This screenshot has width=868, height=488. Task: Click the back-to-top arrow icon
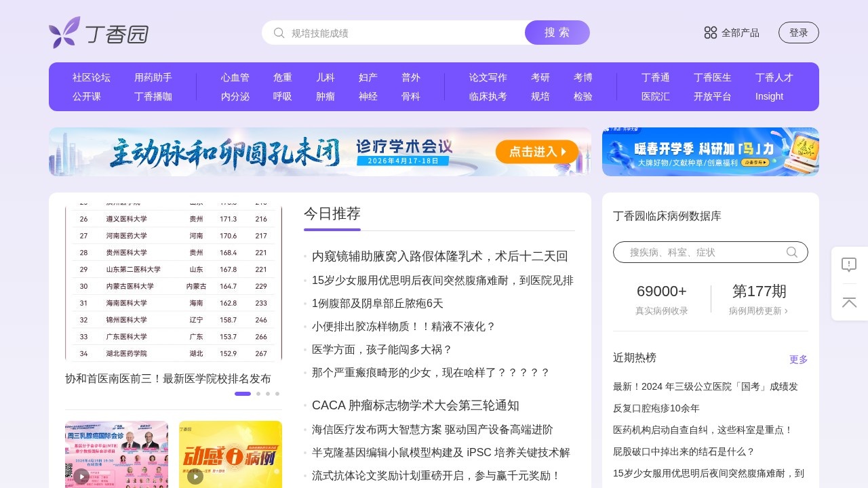[x=849, y=302]
